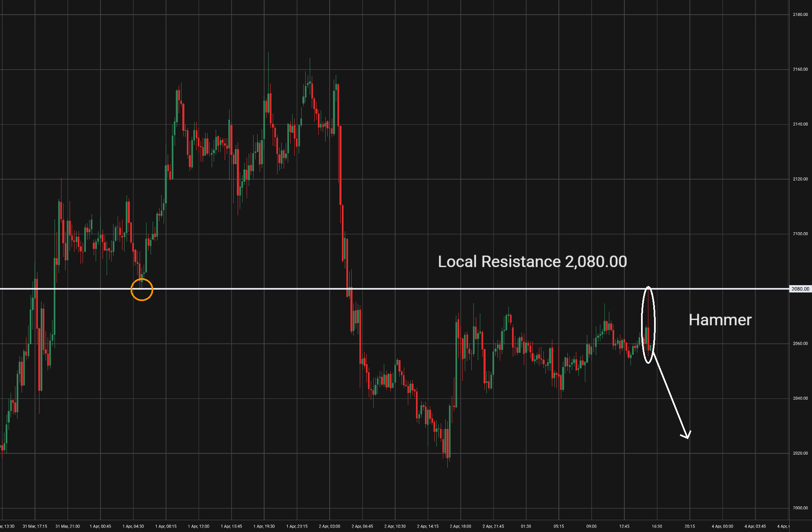Viewport: 812px width, 532px height.
Task: Click the 2160.00 price axis label
Action: (800, 69)
